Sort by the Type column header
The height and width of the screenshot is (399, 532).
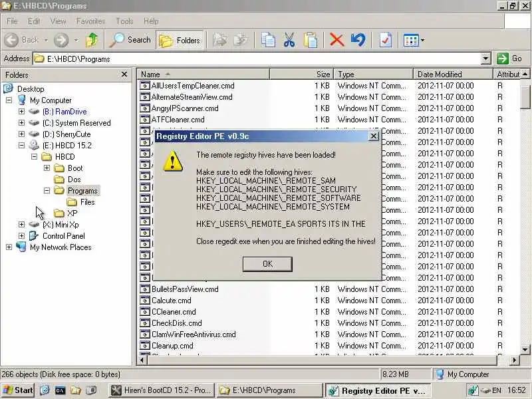coord(374,74)
